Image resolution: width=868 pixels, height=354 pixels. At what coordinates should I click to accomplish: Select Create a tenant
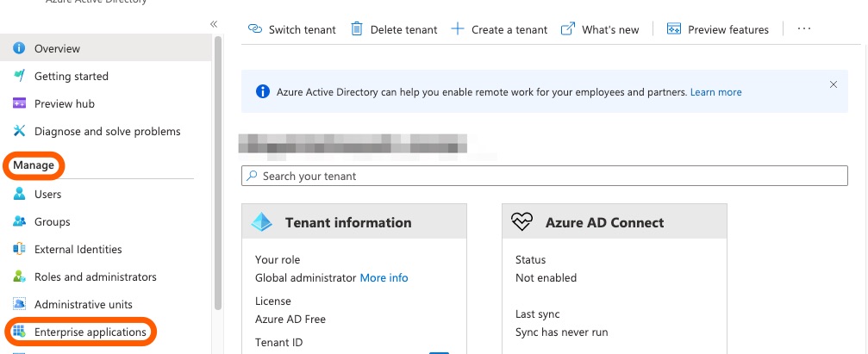click(x=500, y=29)
